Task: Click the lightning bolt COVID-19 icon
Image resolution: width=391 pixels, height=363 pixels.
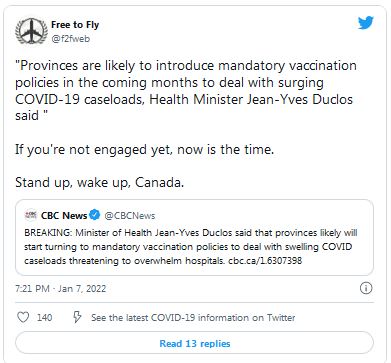Action: [x=77, y=317]
